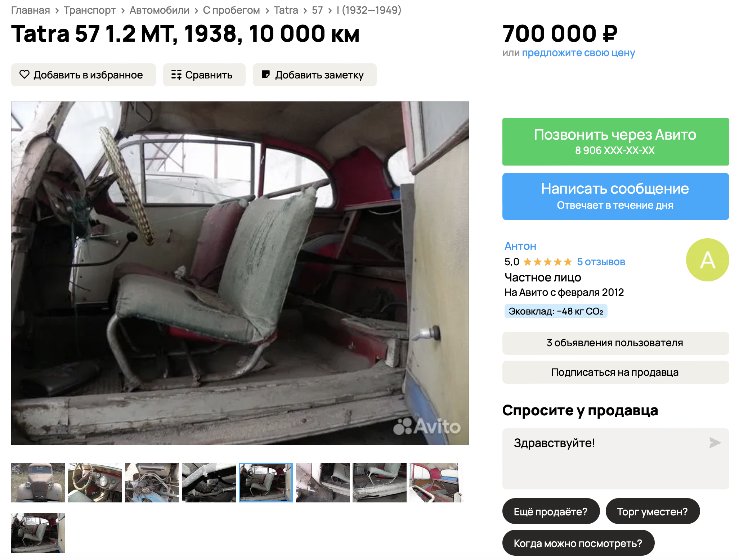The image size is (739, 560).
Task: Go to the Tatra breadcrumb
Action: [x=286, y=10]
